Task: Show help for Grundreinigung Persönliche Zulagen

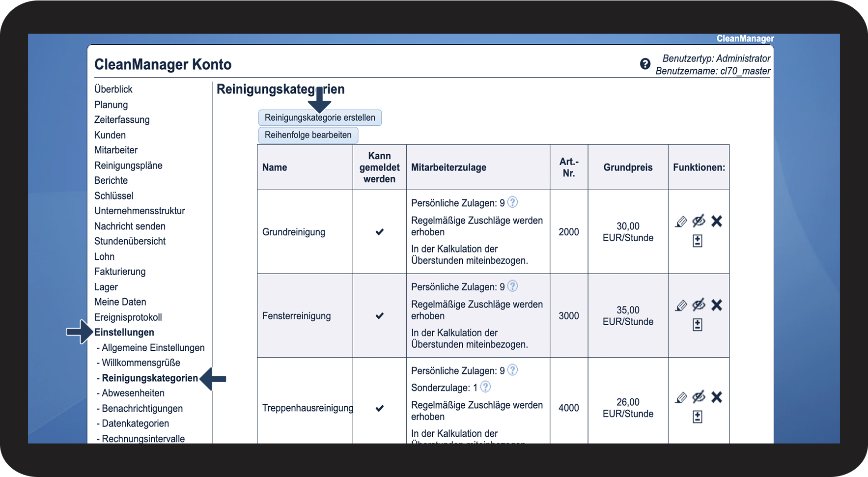Action: tap(512, 202)
